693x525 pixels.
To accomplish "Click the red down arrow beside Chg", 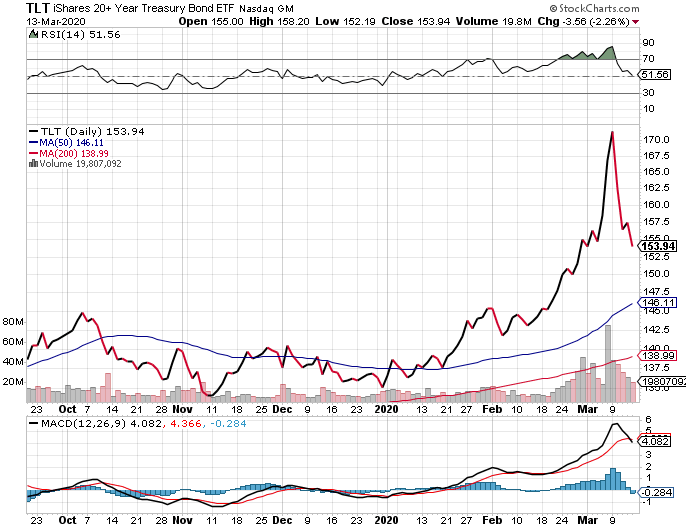I will (x=636, y=22).
